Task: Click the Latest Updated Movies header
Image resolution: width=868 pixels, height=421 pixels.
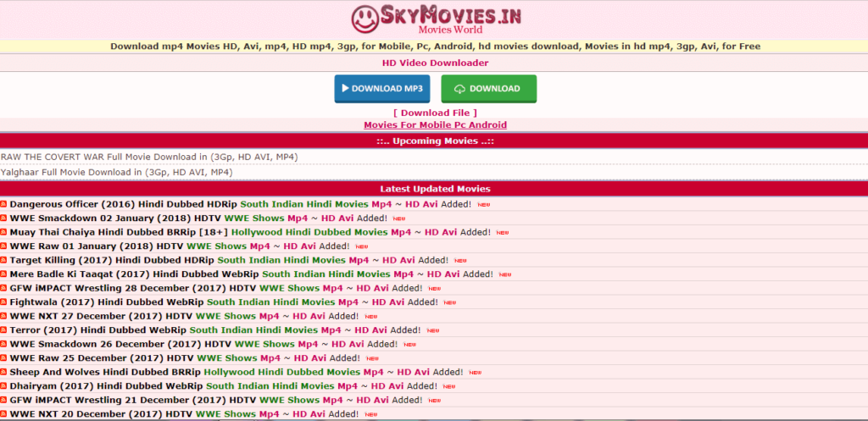Action: pos(434,189)
